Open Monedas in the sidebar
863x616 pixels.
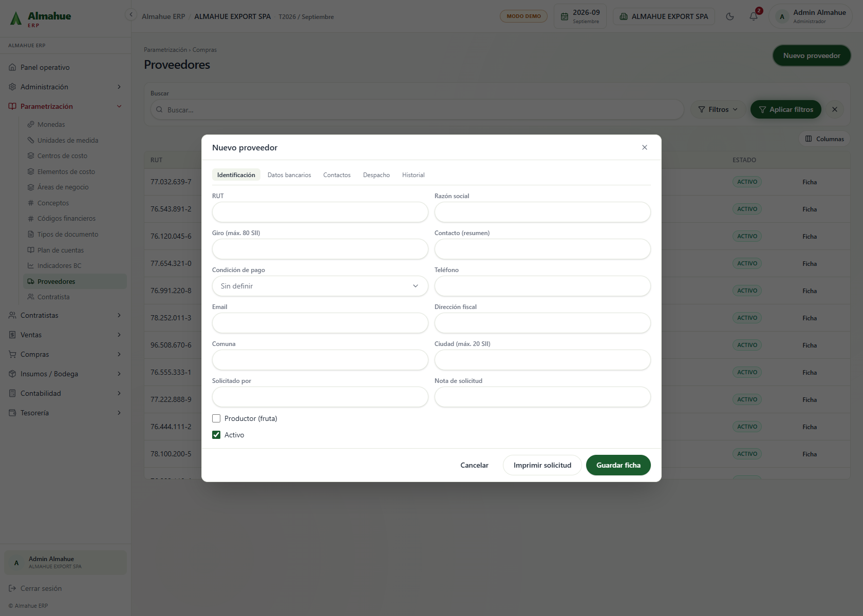coord(51,124)
